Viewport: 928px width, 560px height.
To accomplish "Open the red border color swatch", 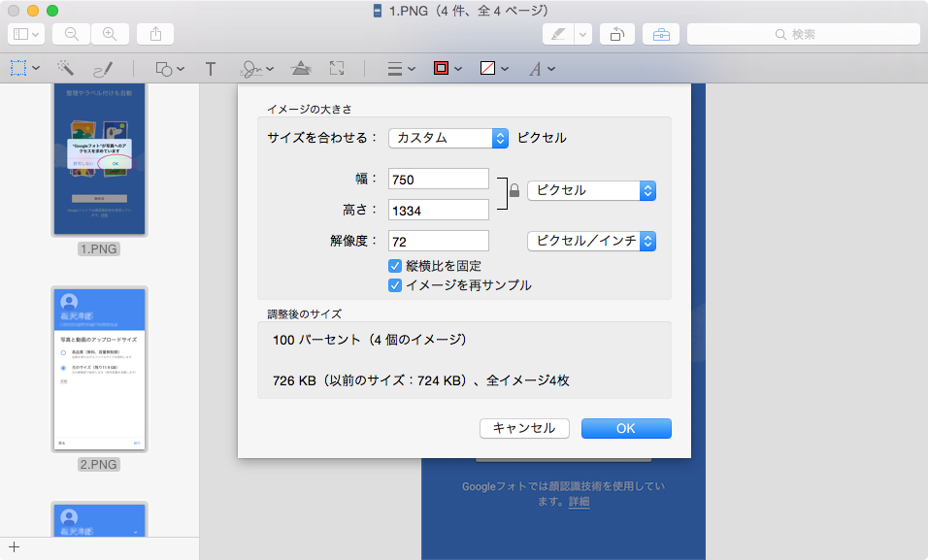I will pyautogui.click(x=441, y=68).
